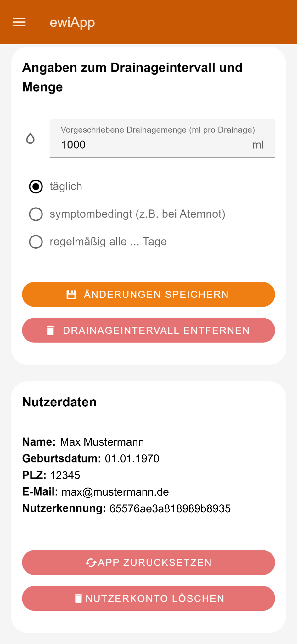Focus the Vorgeschriebene Drainagemenge input field
This screenshot has height=644, width=297.
pos(151,145)
